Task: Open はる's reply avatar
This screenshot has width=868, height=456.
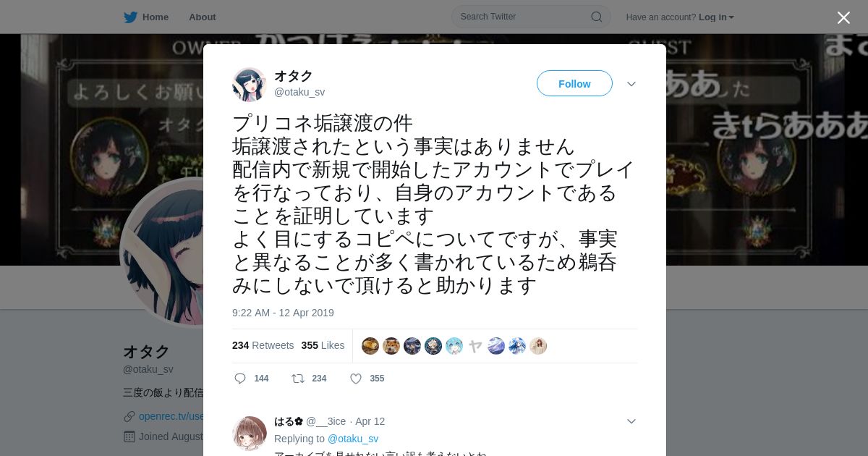Action: (250, 434)
